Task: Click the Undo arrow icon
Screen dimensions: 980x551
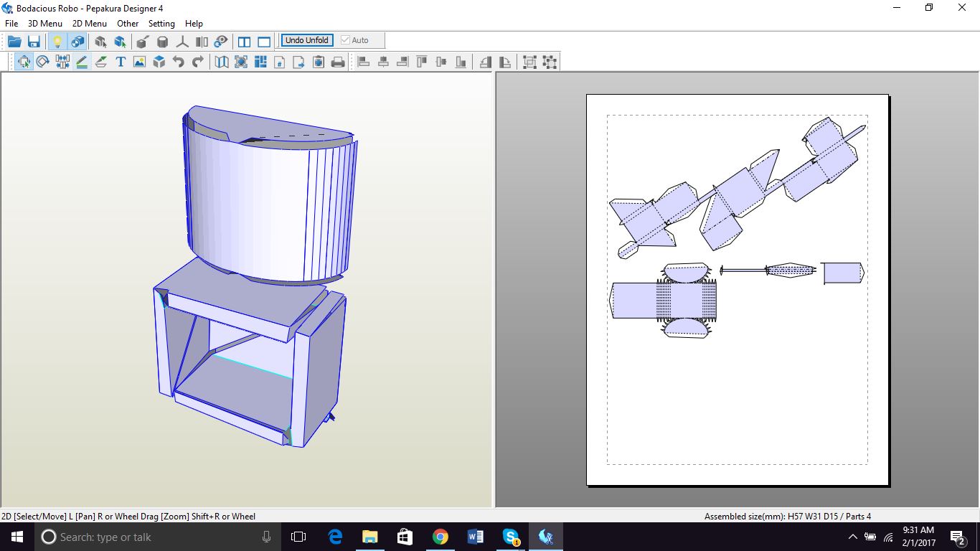Action: tap(179, 62)
